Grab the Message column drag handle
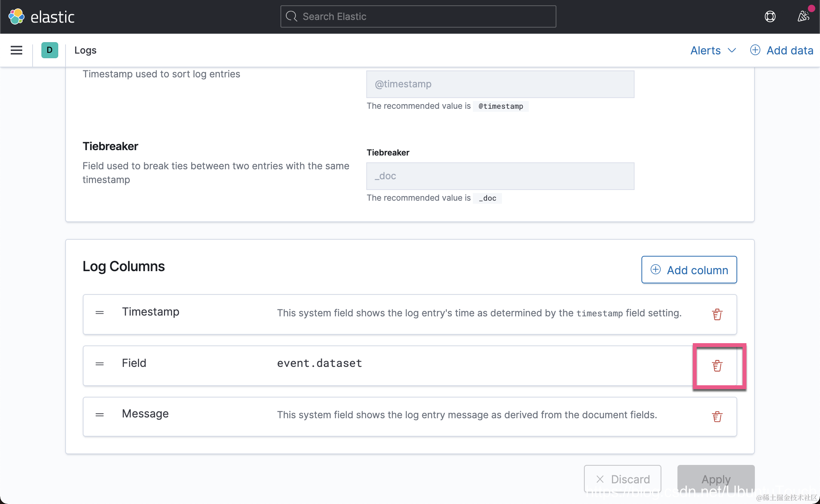The width and height of the screenshot is (820, 504). pyautogui.click(x=100, y=414)
